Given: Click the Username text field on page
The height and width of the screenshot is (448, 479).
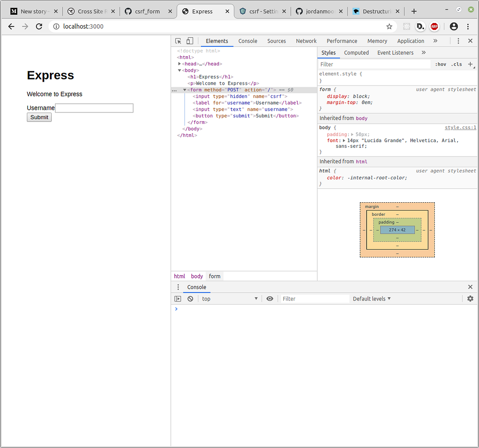Looking at the screenshot, I should tap(94, 108).
